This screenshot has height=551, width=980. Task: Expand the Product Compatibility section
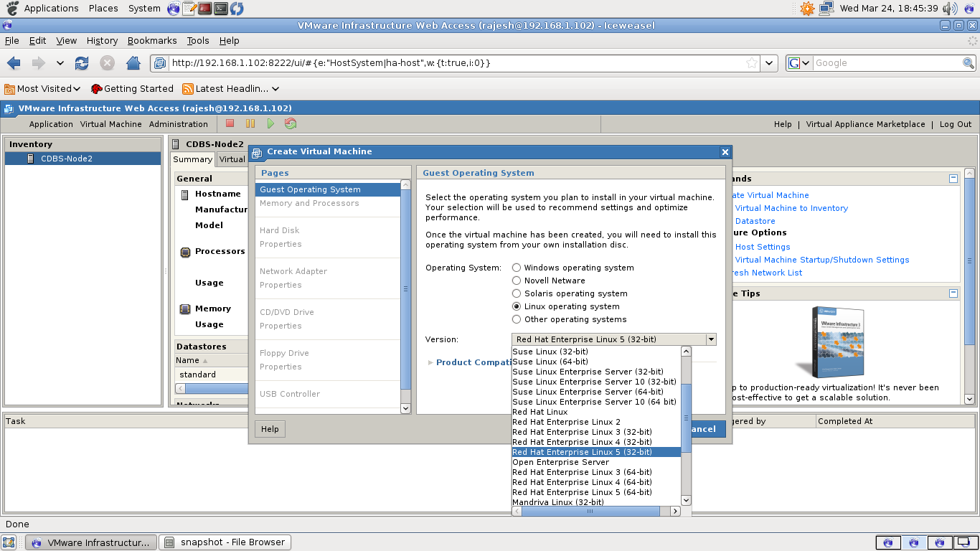point(430,362)
